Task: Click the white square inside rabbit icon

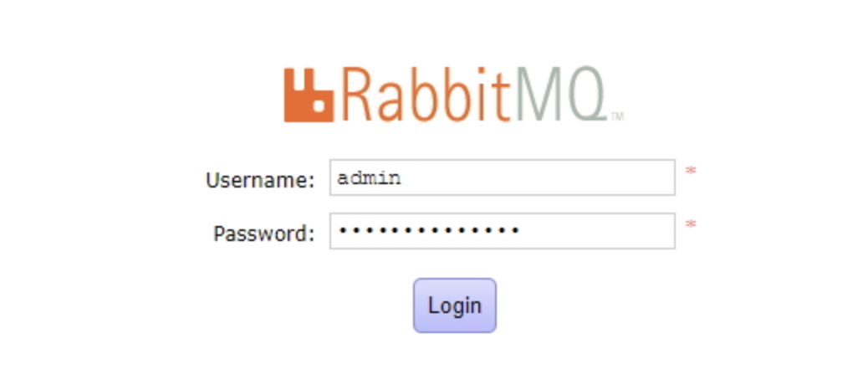Action: pyautogui.click(x=319, y=105)
